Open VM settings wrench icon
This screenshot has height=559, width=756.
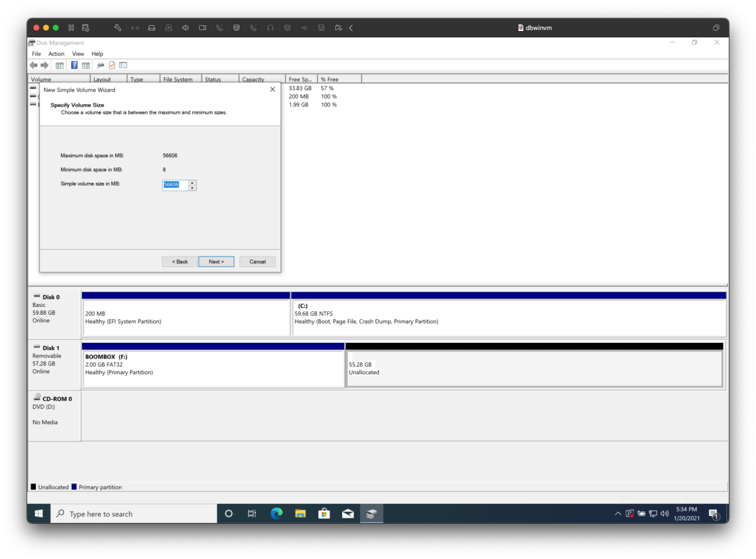(118, 28)
